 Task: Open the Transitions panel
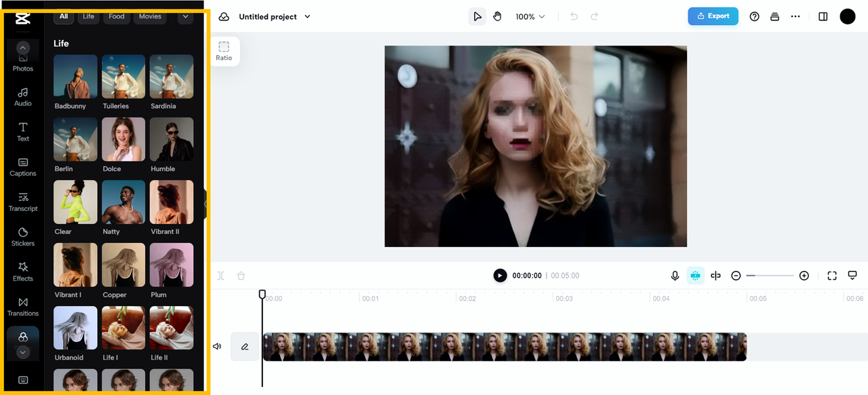pyautogui.click(x=23, y=307)
